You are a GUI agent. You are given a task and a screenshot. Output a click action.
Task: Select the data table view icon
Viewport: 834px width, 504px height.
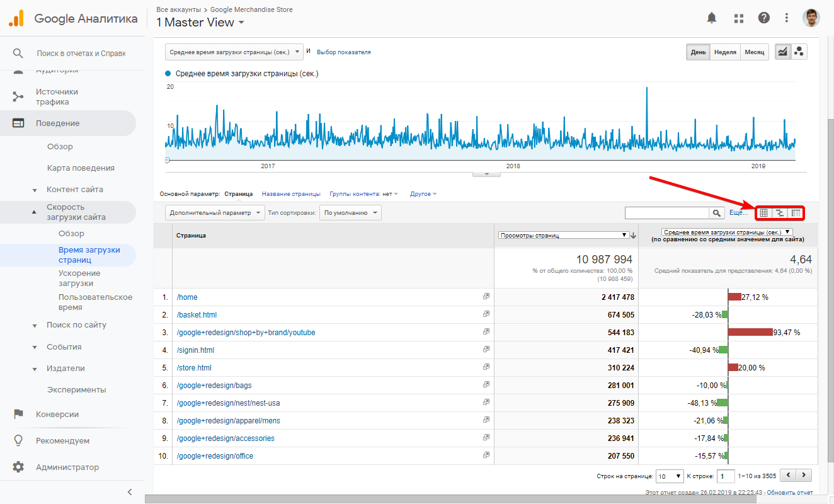763,213
